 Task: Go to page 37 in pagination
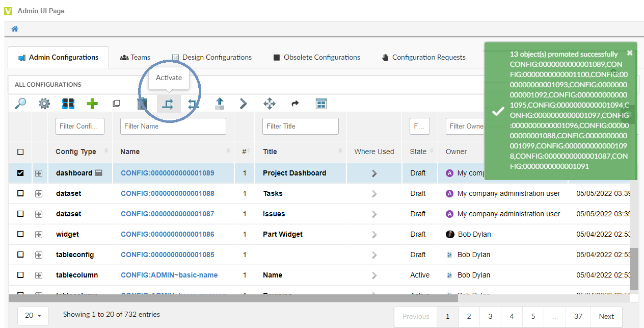click(x=578, y=316)
